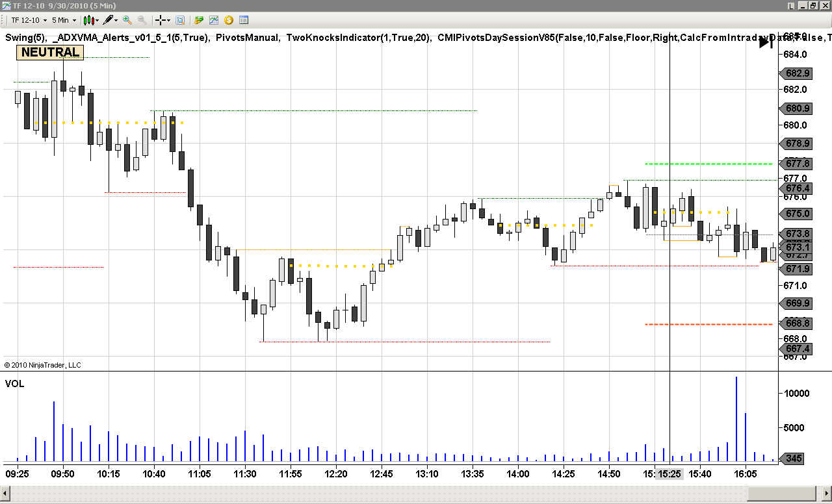832x504 pixels.
Task: Click the 667.4 price marker
Action: [797, 349]
